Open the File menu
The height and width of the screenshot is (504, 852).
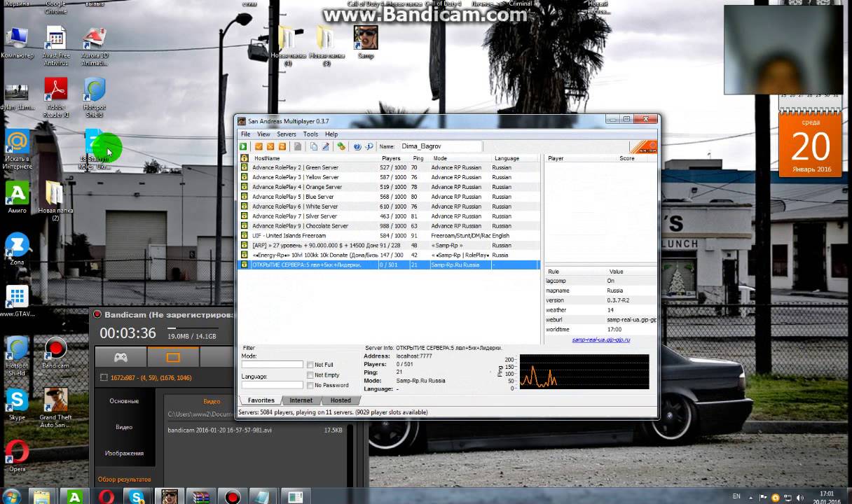tap(245, 134)
